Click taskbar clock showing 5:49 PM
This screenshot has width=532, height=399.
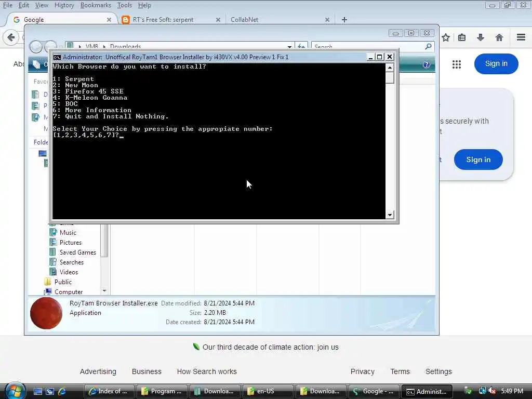(x=512, y=391)
